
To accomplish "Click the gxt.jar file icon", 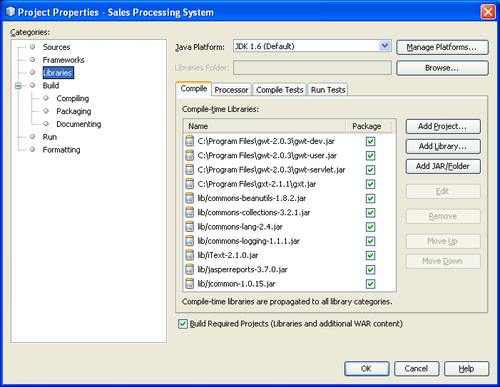I will pyautogui.click(x=189, y=184).
